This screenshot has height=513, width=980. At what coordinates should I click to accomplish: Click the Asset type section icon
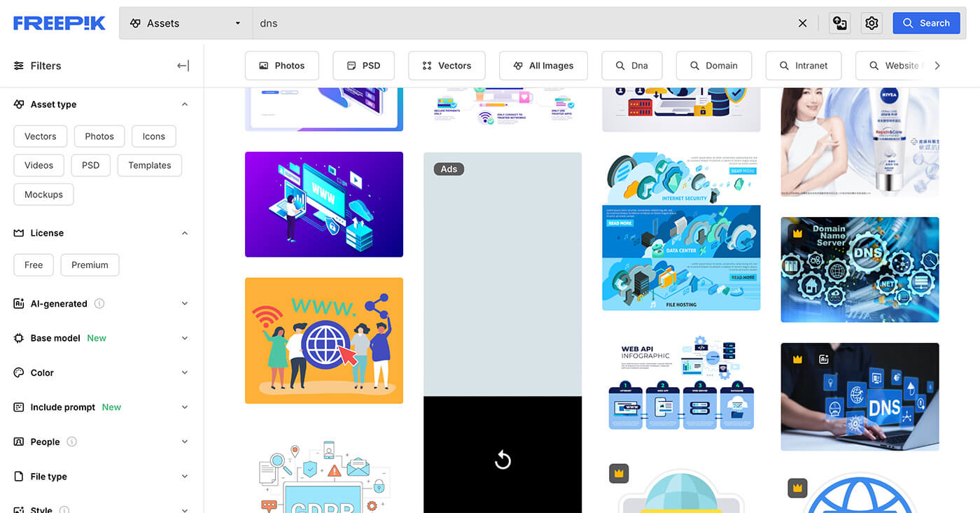[19, 104]
